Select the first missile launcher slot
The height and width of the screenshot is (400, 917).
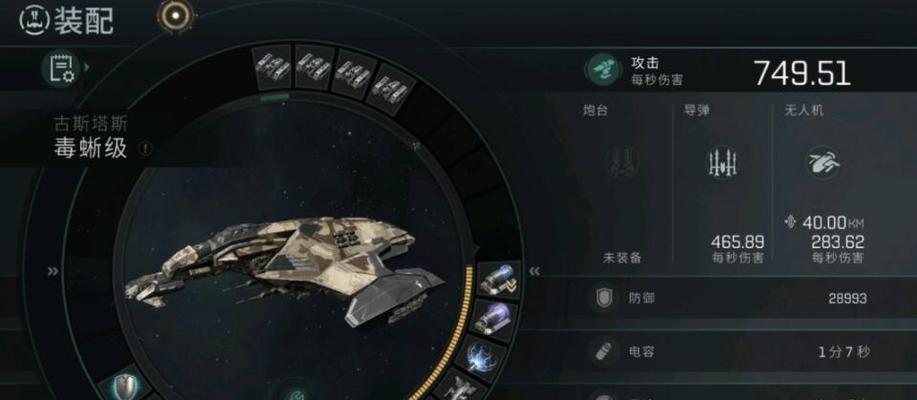point(273,67)
